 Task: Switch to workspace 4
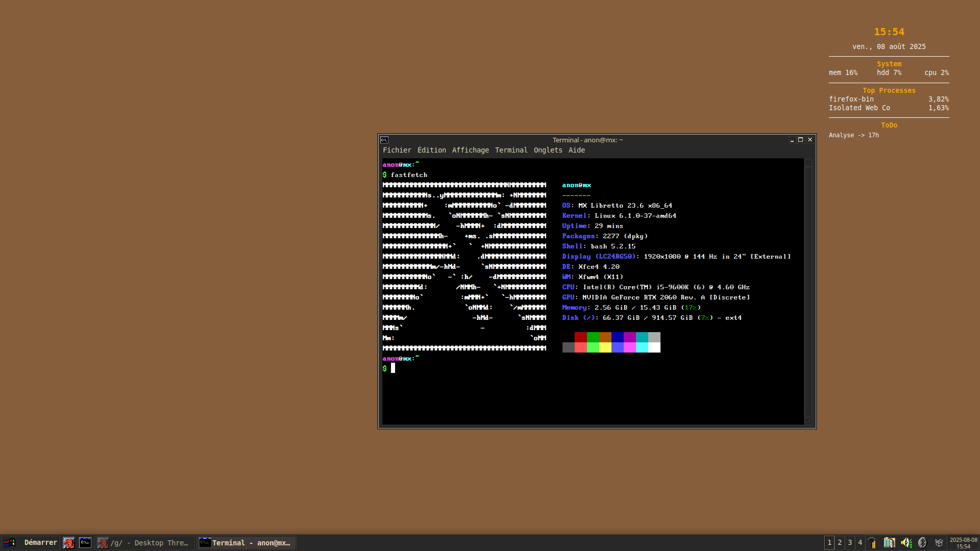860,543
